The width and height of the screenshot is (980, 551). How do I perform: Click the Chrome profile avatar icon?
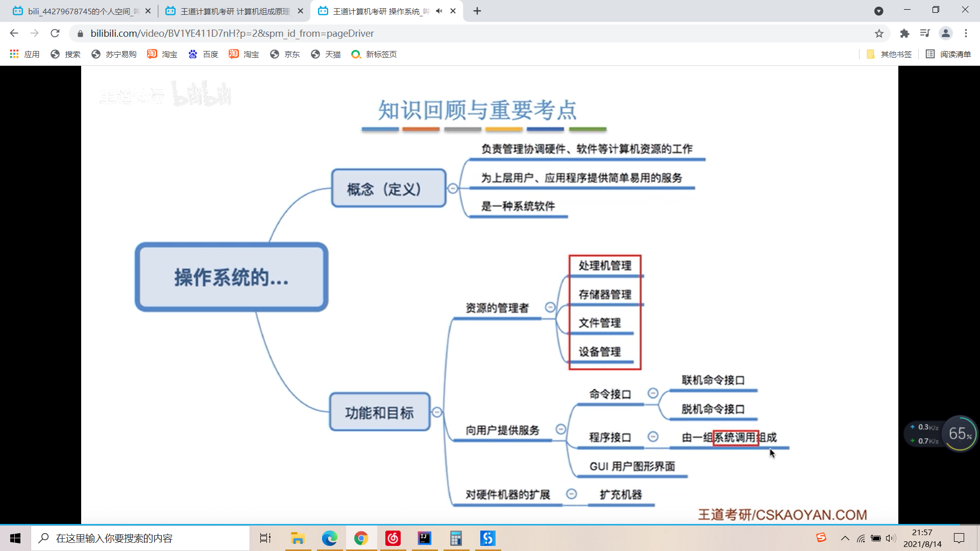click(945, 34)
